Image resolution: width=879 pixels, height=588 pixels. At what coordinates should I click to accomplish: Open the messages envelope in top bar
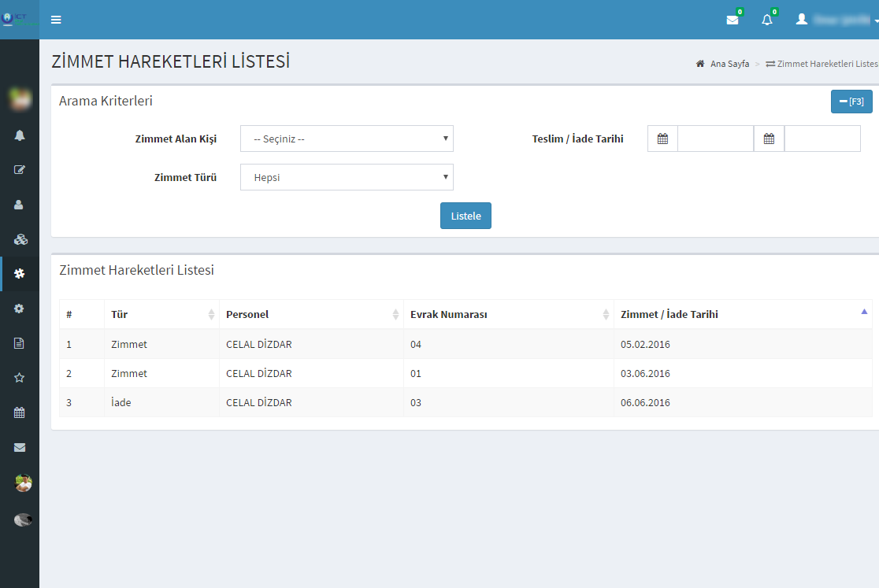click(x=732, y=20)
